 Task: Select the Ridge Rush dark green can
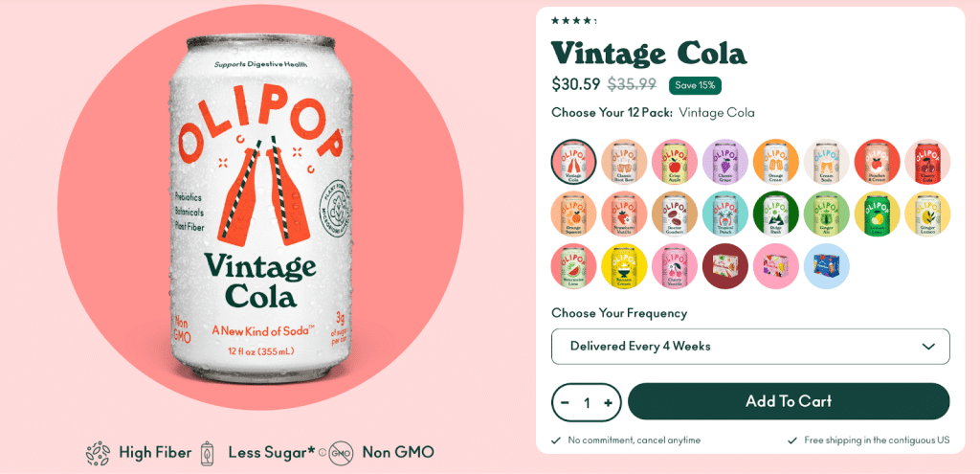(776, 214)
